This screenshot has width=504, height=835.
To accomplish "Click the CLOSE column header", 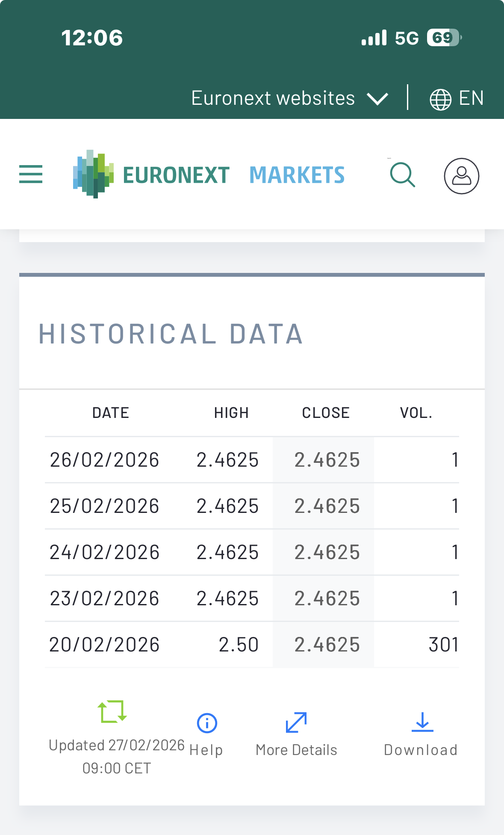I will [326, 413].
